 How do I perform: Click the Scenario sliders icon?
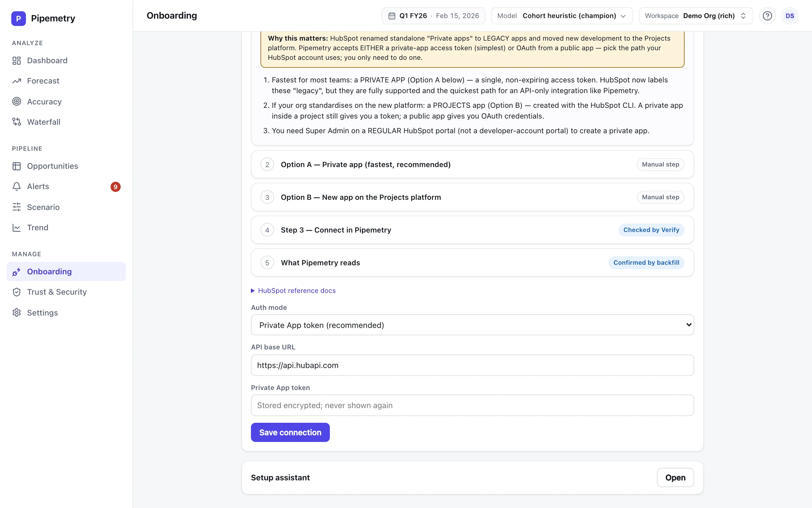[16, 207]
